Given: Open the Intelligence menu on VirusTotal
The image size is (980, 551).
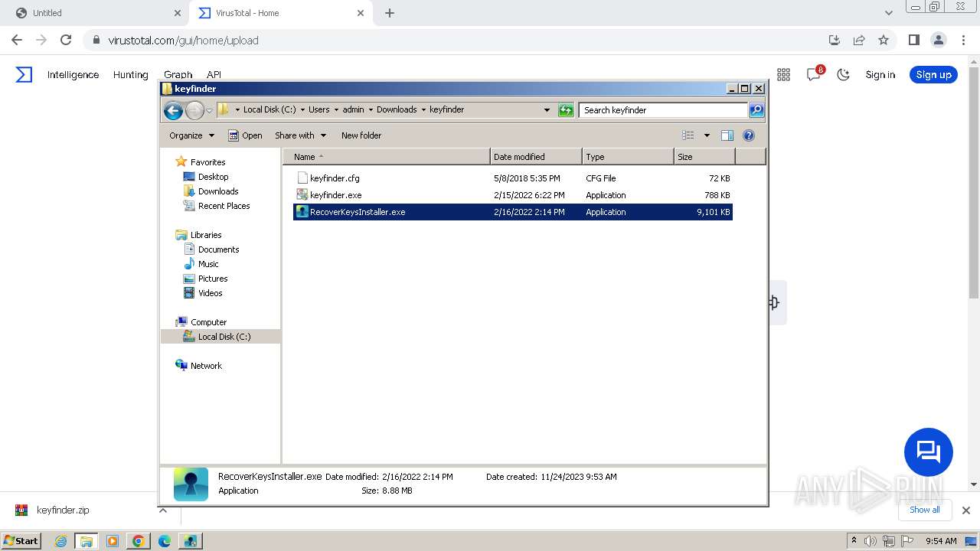Looking at the screenshot, I should point(73,74).
